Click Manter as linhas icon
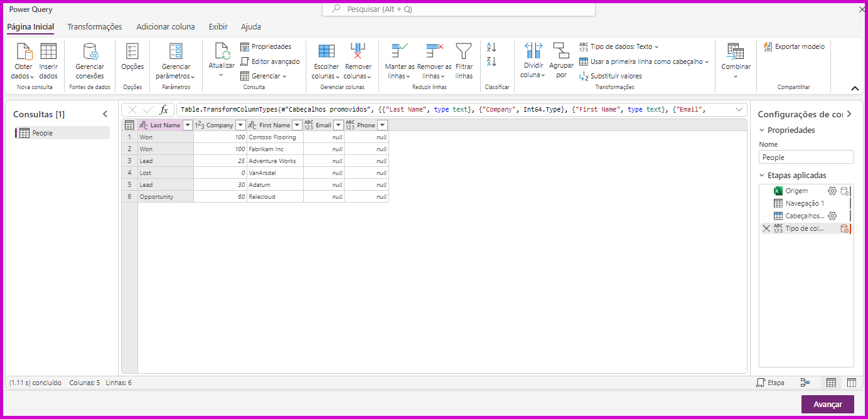This screenshot has width=868, height=419. 400,51
